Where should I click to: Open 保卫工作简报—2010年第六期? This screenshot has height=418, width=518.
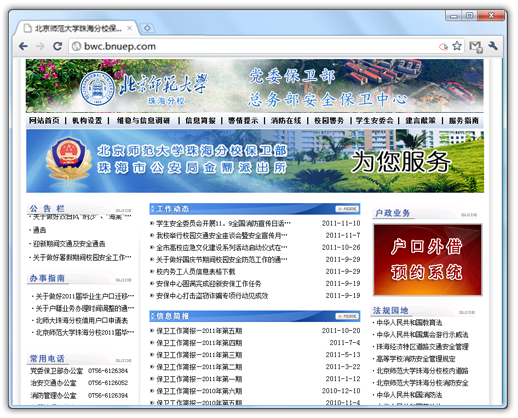click(x=199, y=391)
